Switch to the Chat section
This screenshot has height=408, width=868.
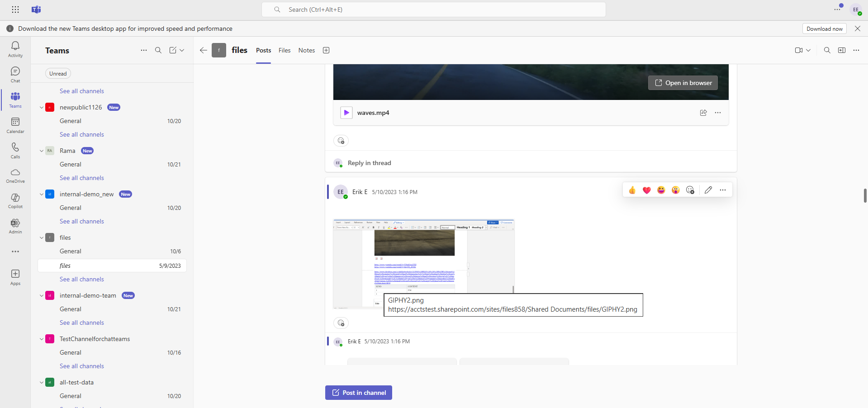click(15, 74)
